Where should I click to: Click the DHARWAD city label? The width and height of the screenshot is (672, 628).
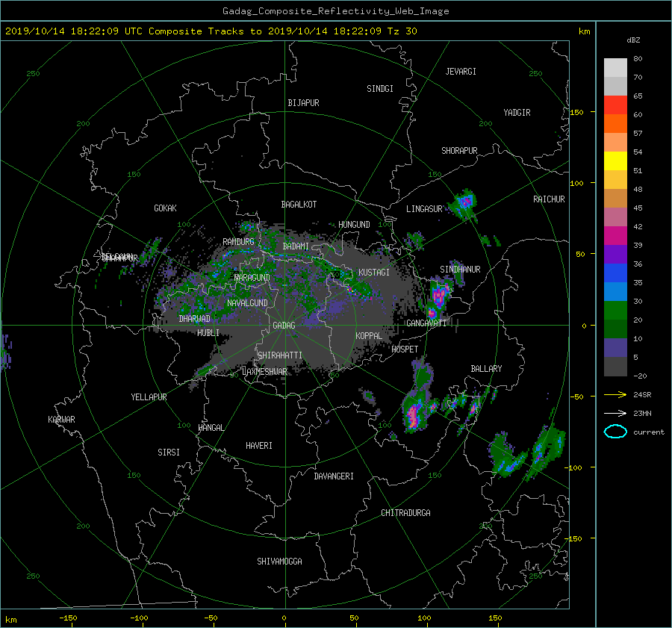click(x=194, y=319)
